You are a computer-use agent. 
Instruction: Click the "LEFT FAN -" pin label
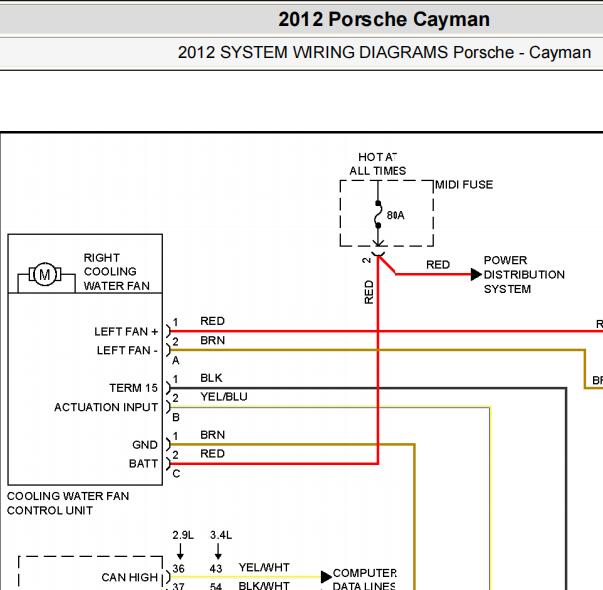point(127,350)
